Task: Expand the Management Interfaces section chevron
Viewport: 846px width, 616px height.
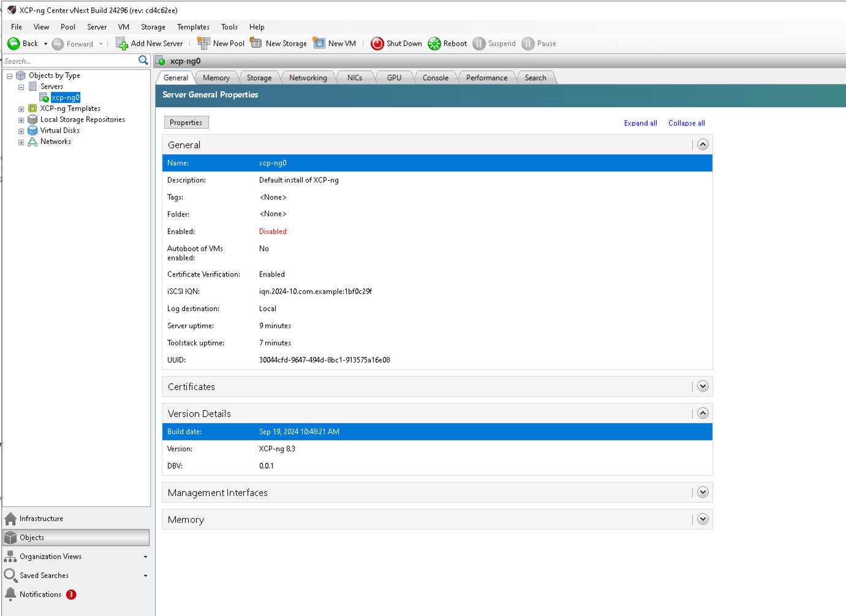Action: pyautogui.click(x=703, y=492)
